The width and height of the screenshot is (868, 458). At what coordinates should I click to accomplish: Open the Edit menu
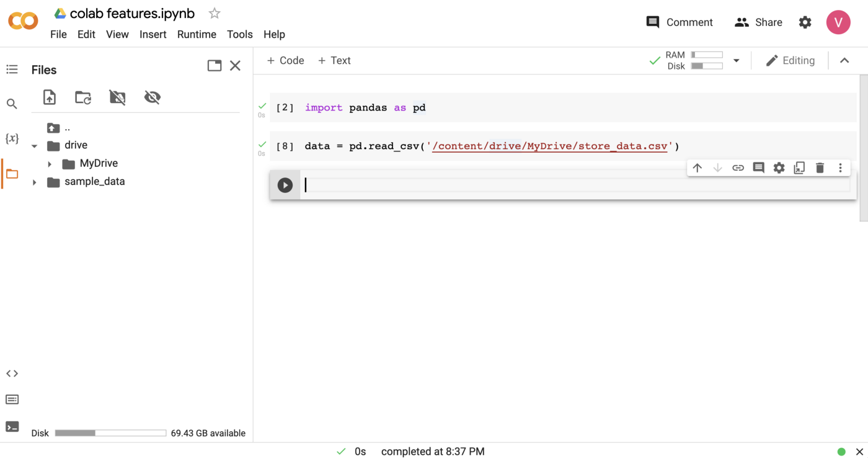click(x=86, y=34)
